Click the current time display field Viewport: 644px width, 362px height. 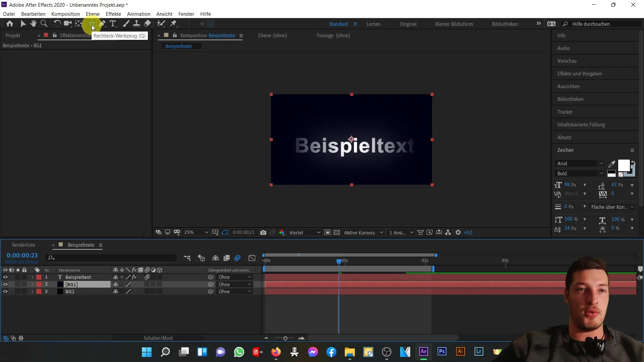coord(22,255)
